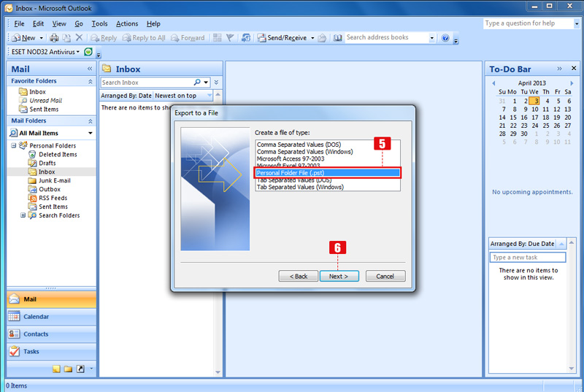
Task: Open the Go menu
Action: click(79, 23)
